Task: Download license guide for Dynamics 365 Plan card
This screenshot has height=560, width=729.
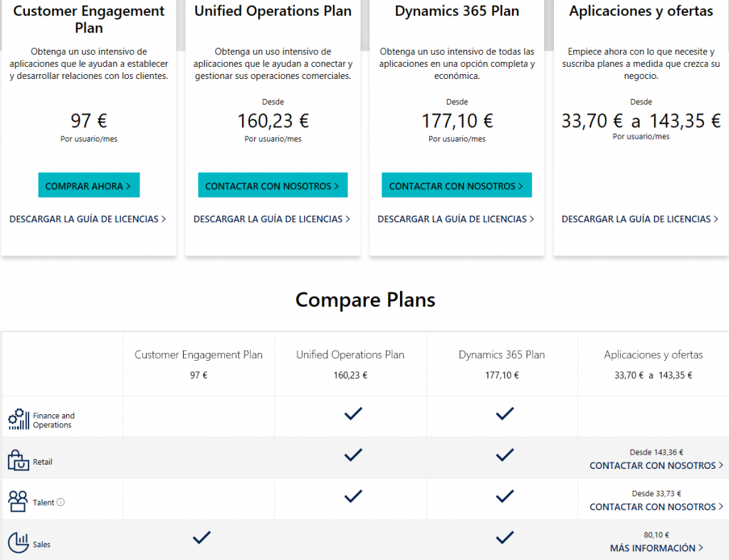Action: tap(456, 219)
